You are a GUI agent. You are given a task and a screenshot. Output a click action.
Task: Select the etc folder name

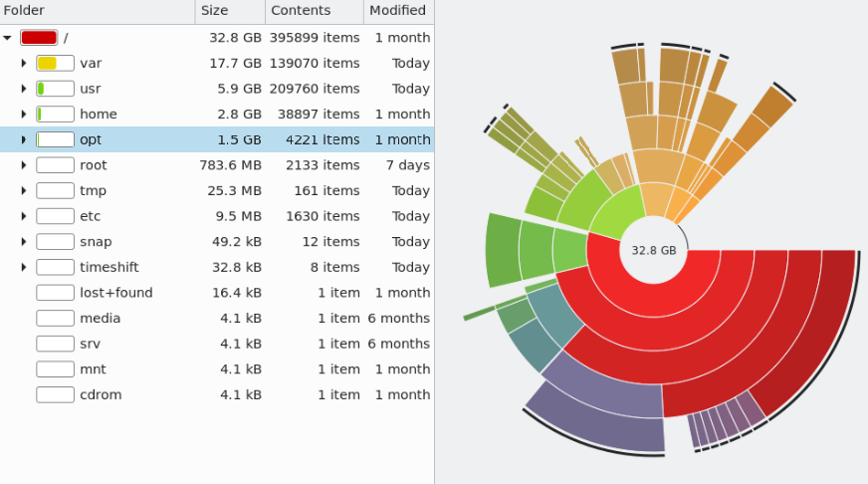(x=90, y=216)
